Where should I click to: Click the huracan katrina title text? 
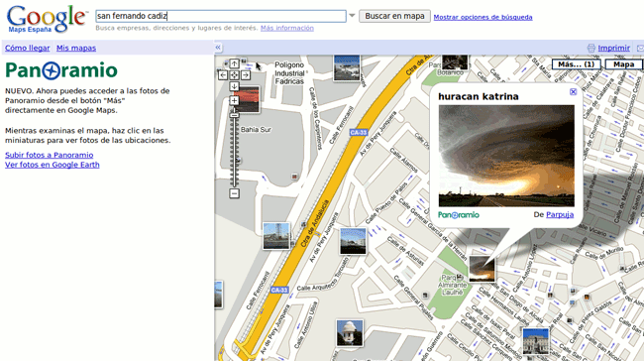[x=479, y=96]
